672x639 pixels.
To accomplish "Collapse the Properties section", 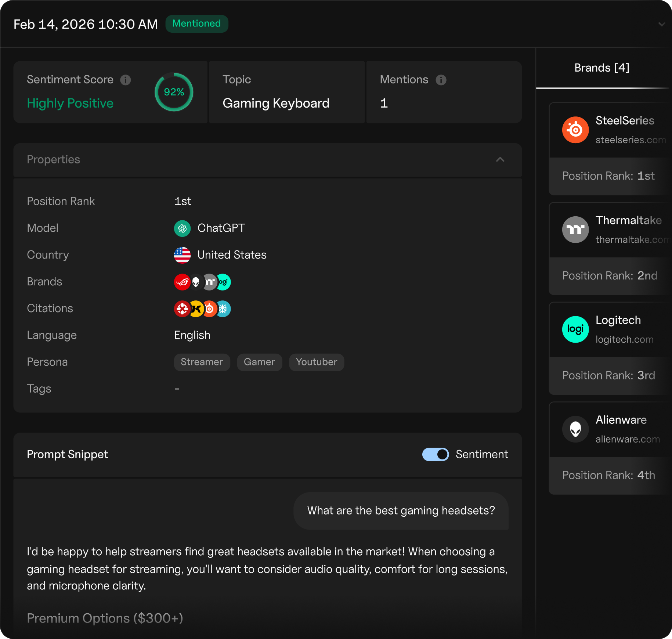I will [500, 160].
